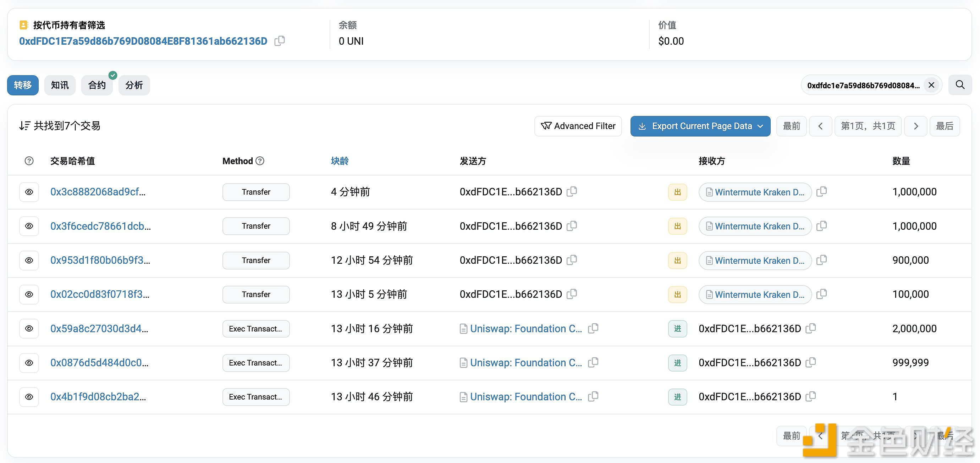Image resolution: width=980 pixels, height=463 pixels.
Task: Preview the first transaction via its eye icon
Action: tap(29, 191)
